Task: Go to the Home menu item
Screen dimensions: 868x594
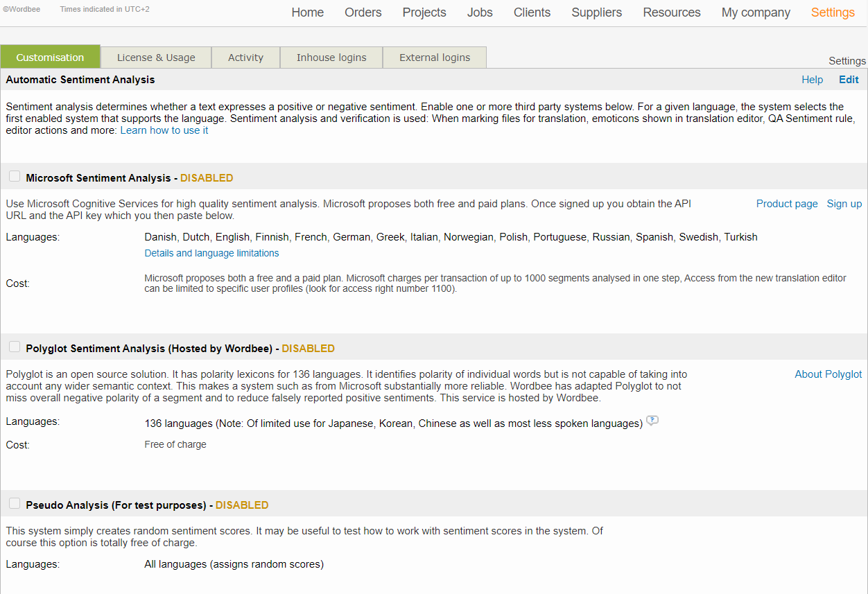Action: (307, 12)
